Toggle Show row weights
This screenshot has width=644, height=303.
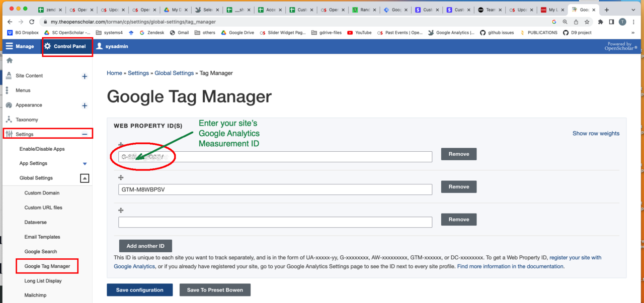click(596, 134)
